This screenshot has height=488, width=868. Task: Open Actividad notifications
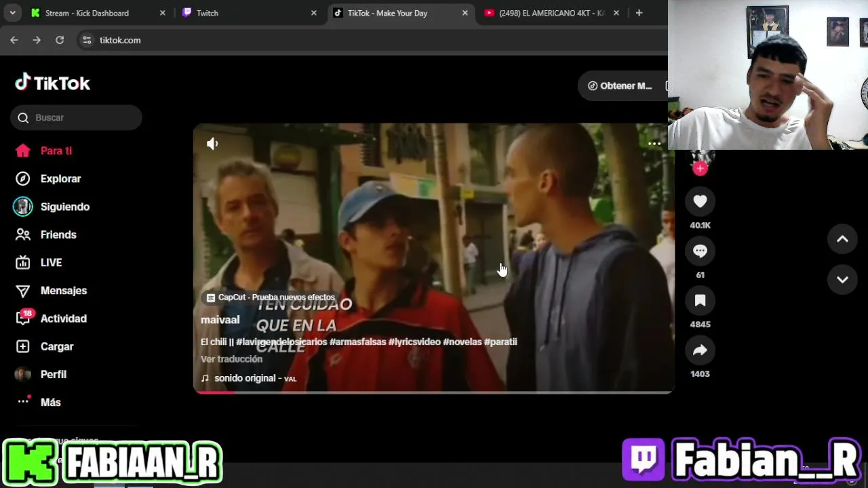click(51, 318)
